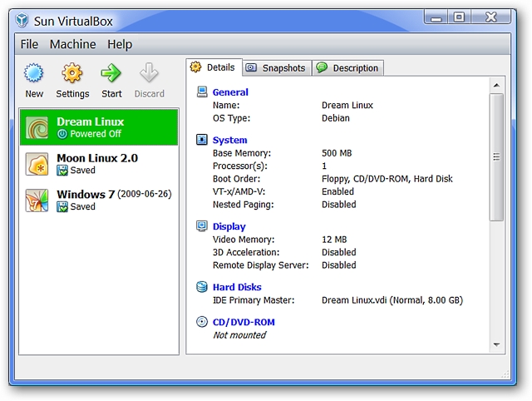Click the VirtualBox cube icon in title bar
532x401 pixels.
tap(22, 21)
